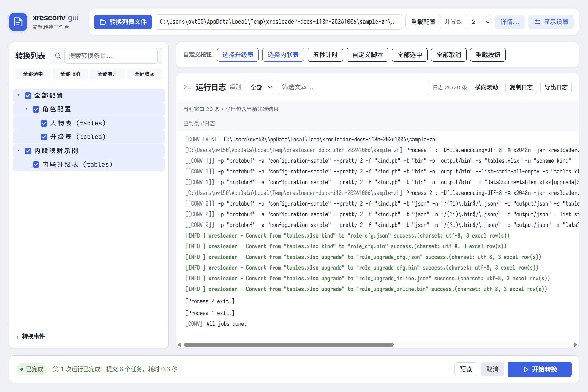Uncheck the 全部配置 checkbox
Screen dimensions: 588x392
click(x=28, y=96)
